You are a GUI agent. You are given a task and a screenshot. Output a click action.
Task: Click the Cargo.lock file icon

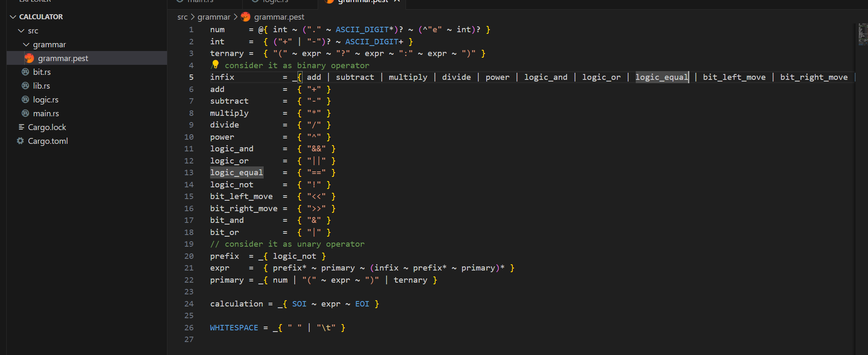21,127
